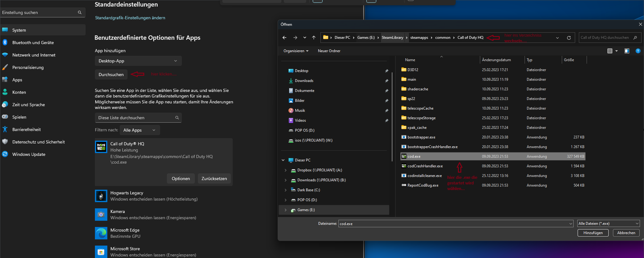Expand the Dark Base (C:) drive

pos(285,190)
